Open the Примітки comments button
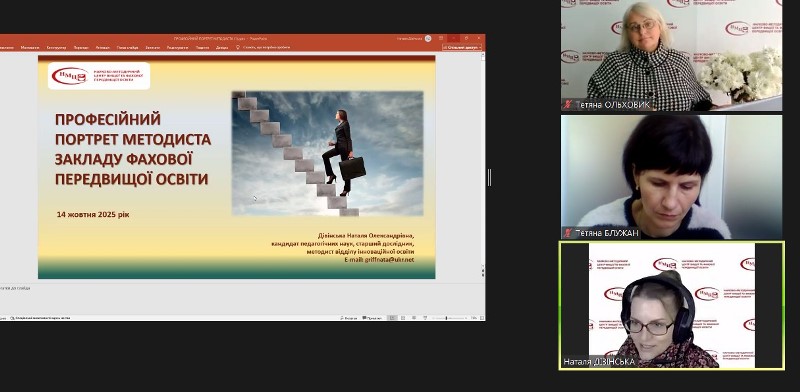This screenshot has height=392, width=800. [x=372, y=318]
